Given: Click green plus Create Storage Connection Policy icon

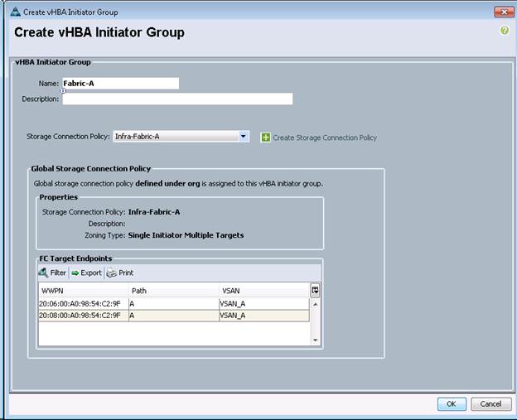Looking at the screenshot, I should point(265,138).
